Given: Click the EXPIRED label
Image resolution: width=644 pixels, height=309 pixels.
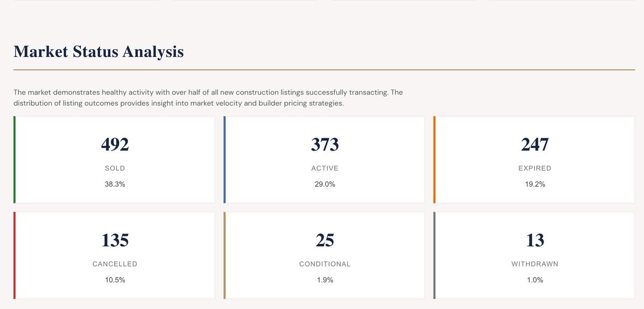Looking at the screenshot, I should pyautogui.click(x=535, y=168).
